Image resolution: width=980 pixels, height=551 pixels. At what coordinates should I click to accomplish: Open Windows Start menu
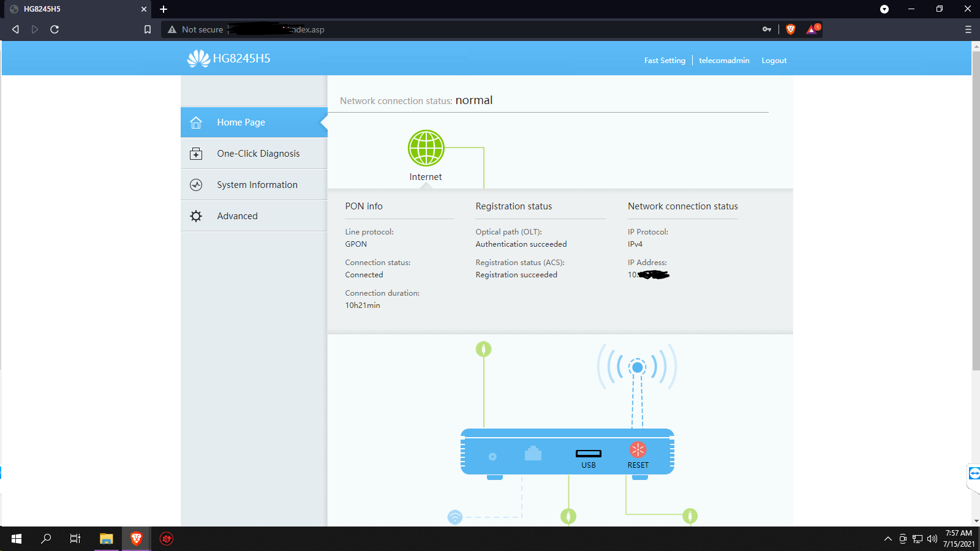17,539
